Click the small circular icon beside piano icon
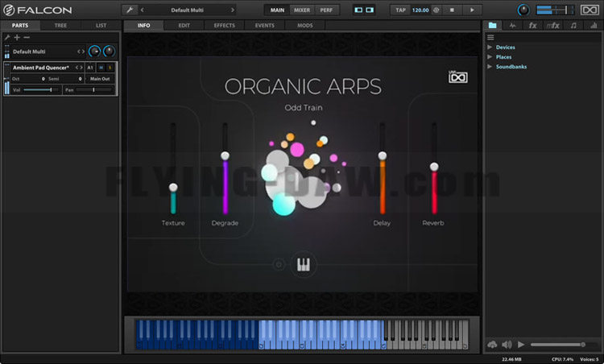Screen dimensions: 604x364 [279, 265]
